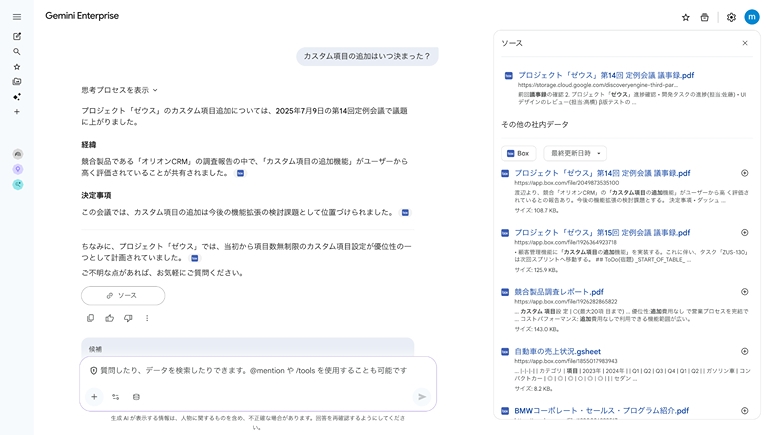This screenshot has height=435, width=768.
Task: Click the add attachment plus button
Action: coord(94,397)
